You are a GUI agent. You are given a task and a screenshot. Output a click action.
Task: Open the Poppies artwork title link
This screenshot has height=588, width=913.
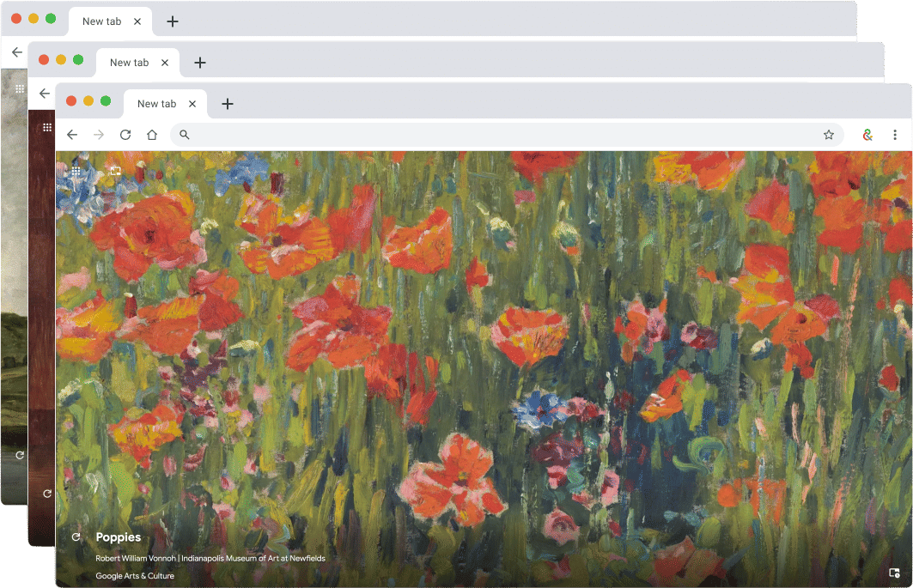118,536
